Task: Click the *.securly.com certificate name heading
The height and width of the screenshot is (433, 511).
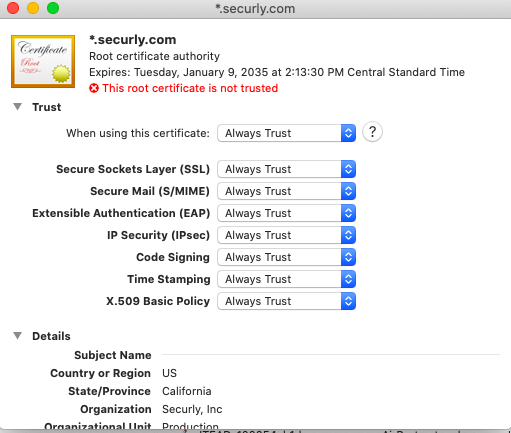Action: pos(133,40)
